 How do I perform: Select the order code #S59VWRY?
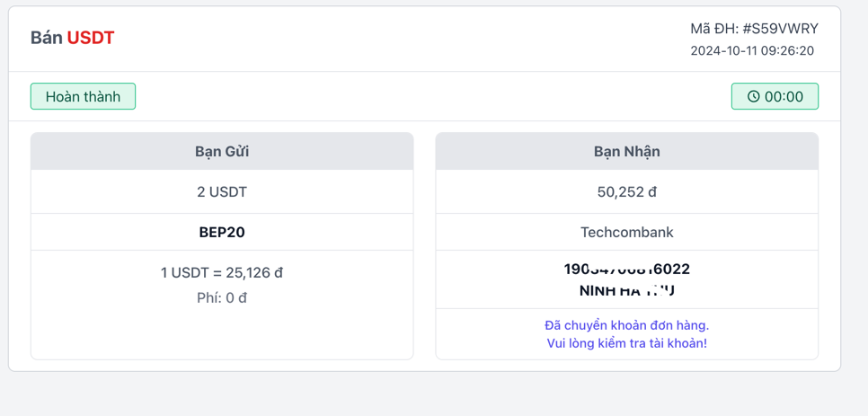[x=780, y=29]
